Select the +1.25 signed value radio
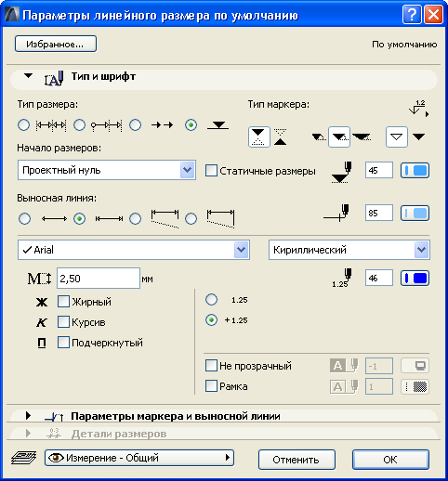 click(212, 320)
